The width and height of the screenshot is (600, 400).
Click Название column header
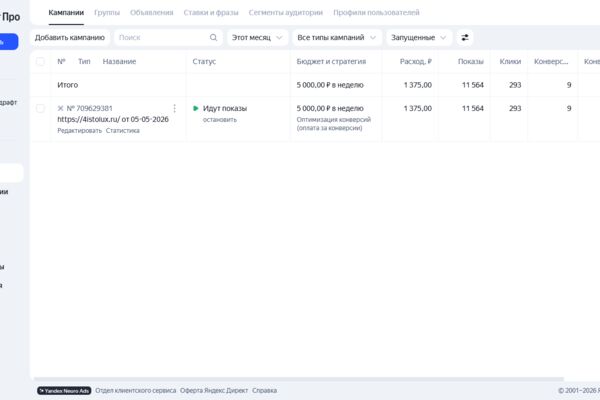click(119, 61)
